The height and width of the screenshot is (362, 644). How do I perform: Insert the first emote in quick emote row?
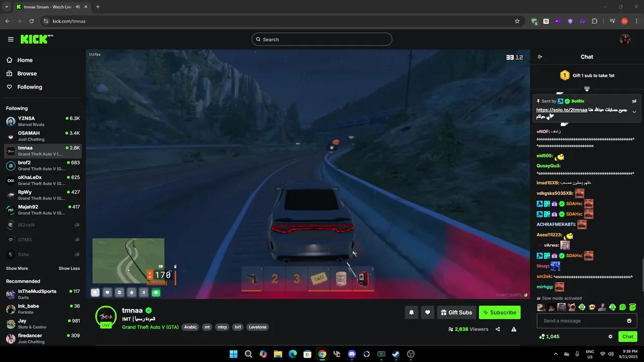tap(541, 307)
